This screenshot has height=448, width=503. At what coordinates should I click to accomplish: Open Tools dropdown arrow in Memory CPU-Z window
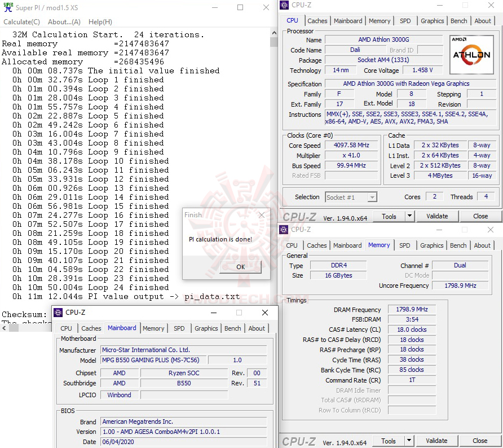click(x=409, y=441)
